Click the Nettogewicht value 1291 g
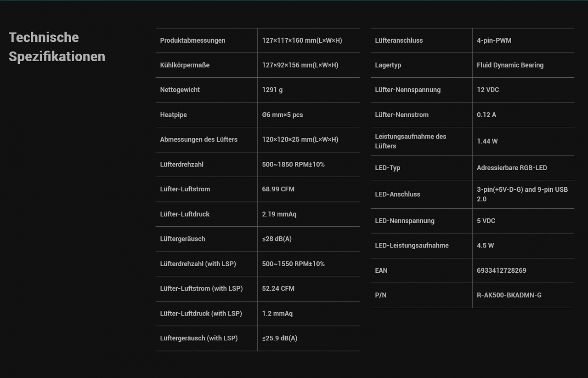Viewport: 588px width, 378px height. [x=272, y=90]
